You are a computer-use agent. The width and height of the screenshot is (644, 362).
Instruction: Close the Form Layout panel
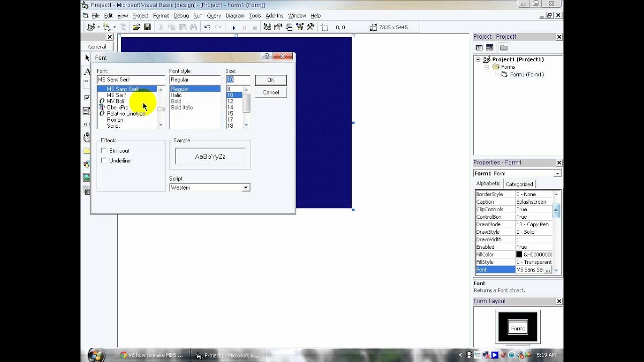pyautogui.click(x=559, y=301)
